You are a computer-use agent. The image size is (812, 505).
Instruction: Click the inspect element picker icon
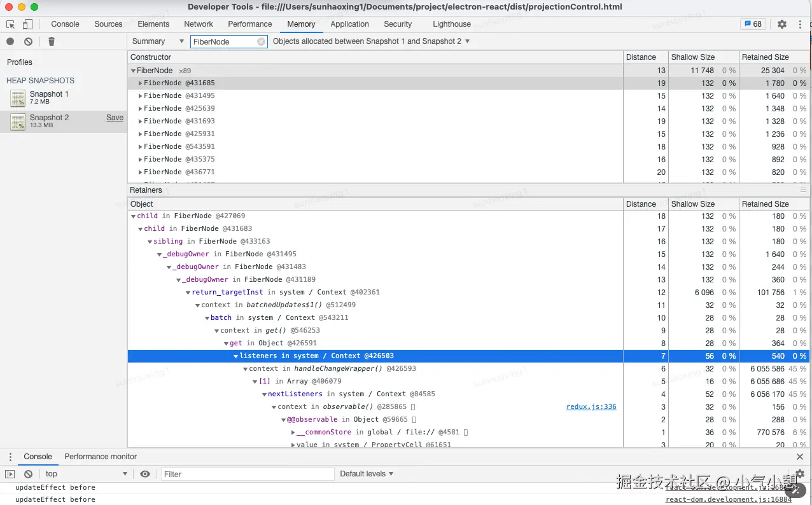point(11,24)
